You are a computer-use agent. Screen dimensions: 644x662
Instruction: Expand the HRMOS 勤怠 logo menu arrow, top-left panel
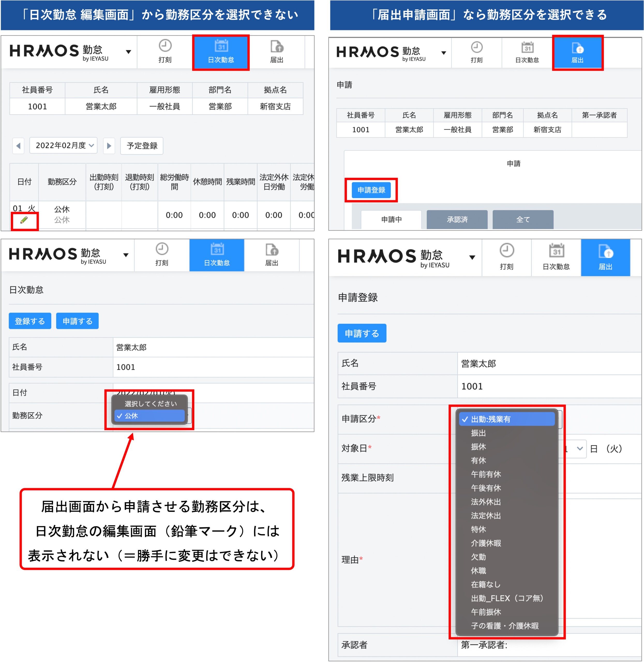click(129, 52)
